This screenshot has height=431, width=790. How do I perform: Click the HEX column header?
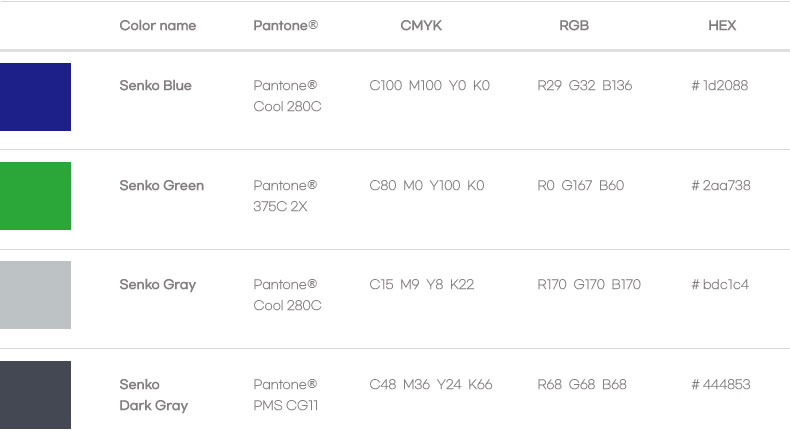point(721,26)
